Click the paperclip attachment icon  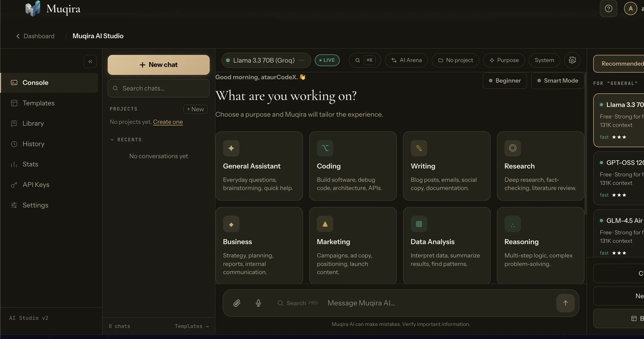(x=237, y=303)
